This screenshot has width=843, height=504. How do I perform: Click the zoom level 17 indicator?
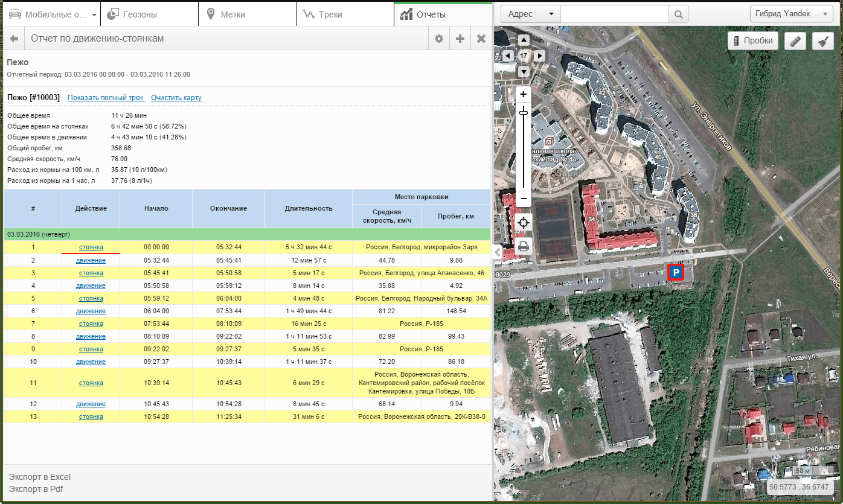(x=524, y=56)
